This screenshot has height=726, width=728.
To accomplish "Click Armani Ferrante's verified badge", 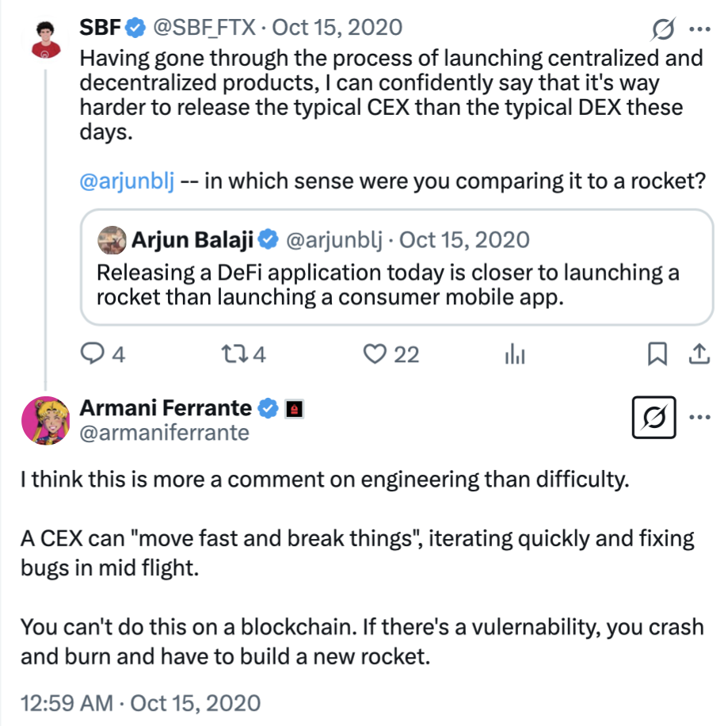I will [x=269, y=409].
